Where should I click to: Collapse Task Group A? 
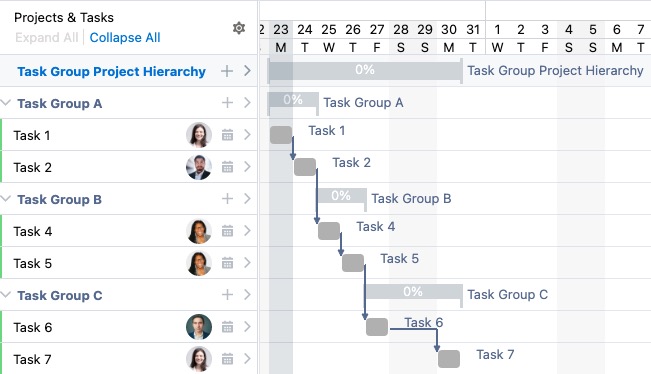point(6,102)
